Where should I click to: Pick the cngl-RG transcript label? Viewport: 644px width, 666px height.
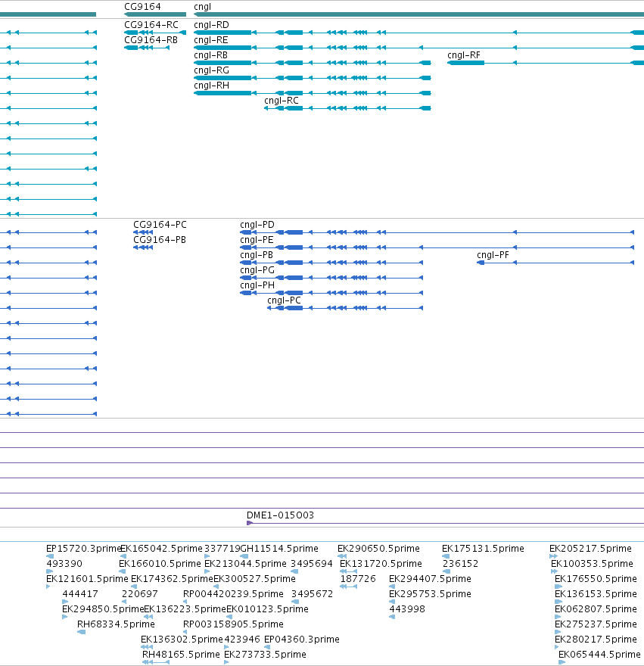(x=211, y=70)
